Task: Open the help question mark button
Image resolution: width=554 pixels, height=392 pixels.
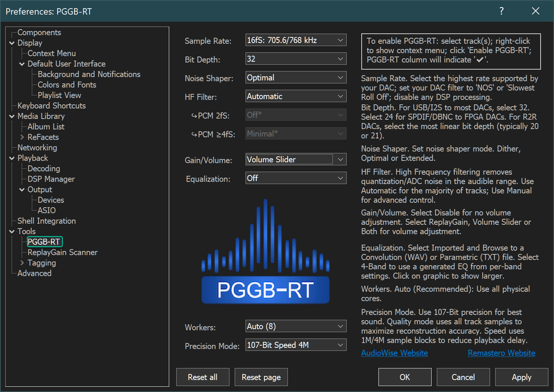Action: (x=501, y=11)
